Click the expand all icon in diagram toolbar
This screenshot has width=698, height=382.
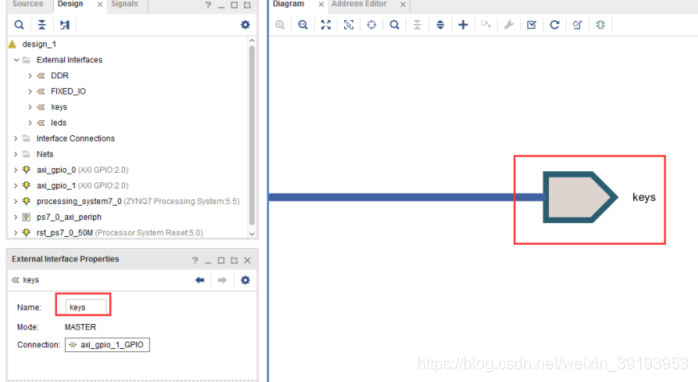tap(440, 25)
